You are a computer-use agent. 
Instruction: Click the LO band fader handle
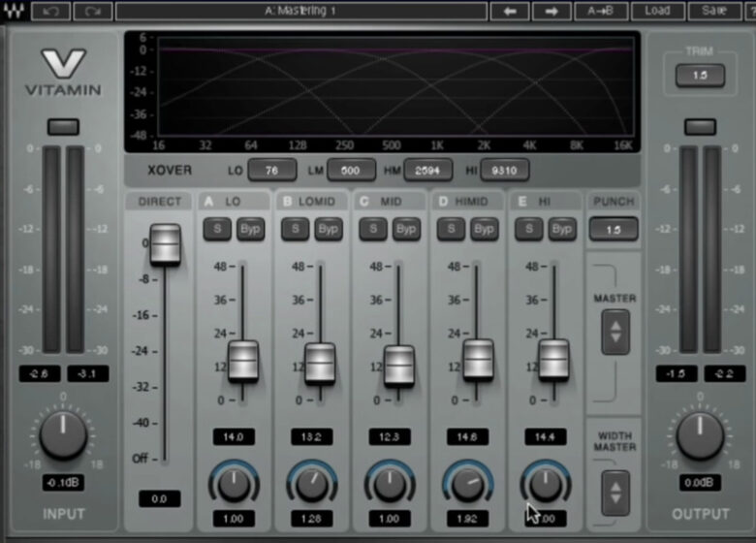point(243,362)
